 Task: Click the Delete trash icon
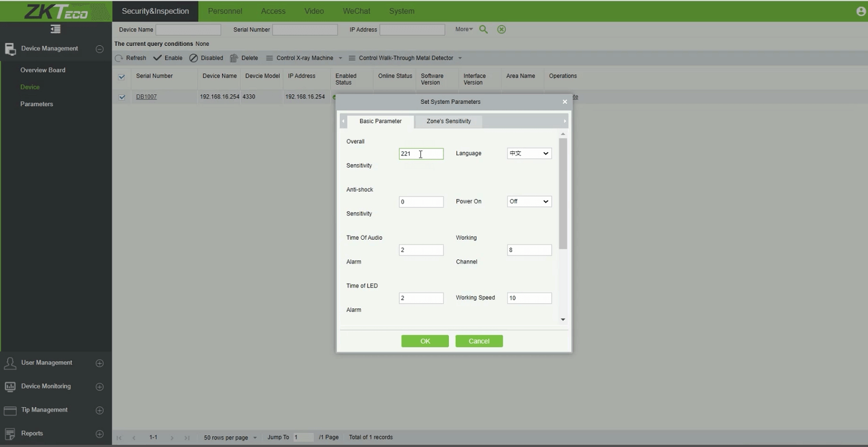pyautogui.click(x=234, y=58)
